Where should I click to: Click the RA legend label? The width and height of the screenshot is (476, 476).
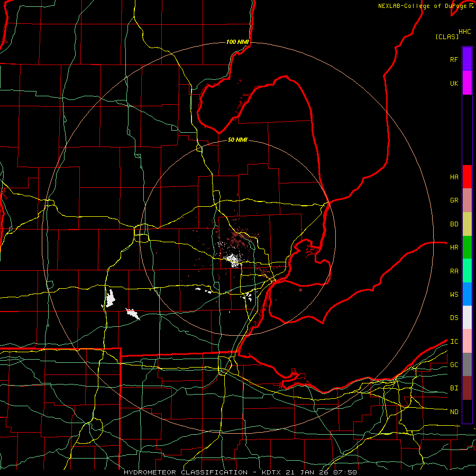[454, 271]
